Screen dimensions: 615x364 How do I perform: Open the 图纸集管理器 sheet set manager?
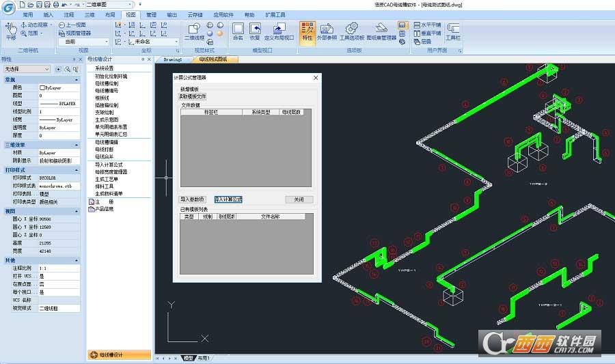[381, 31]
